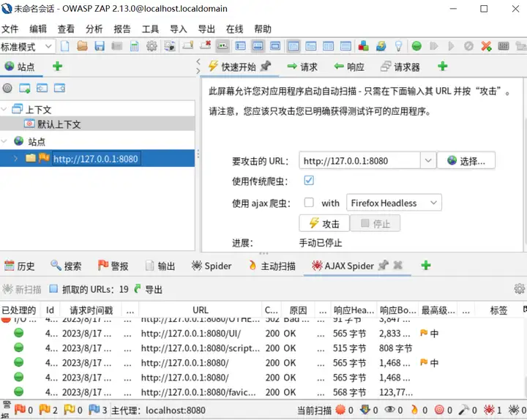
Task: Click the Persist Session floppy disk icon
Action: (100, 45)
